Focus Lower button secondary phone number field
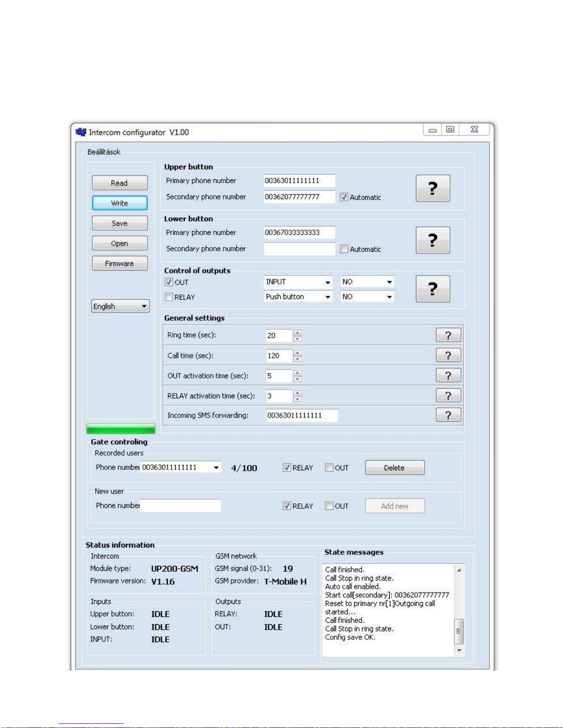 [x=299, y=248]
